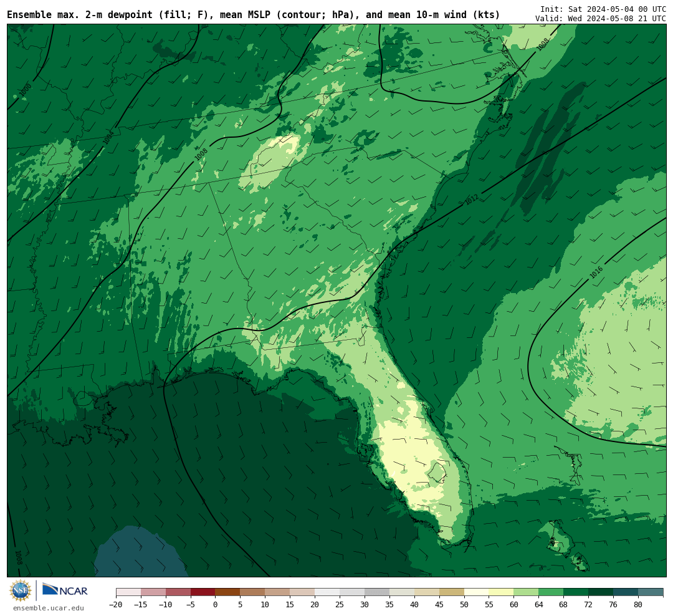
Task: Click the 1004 contour label
Action: [x=108, y=137]
